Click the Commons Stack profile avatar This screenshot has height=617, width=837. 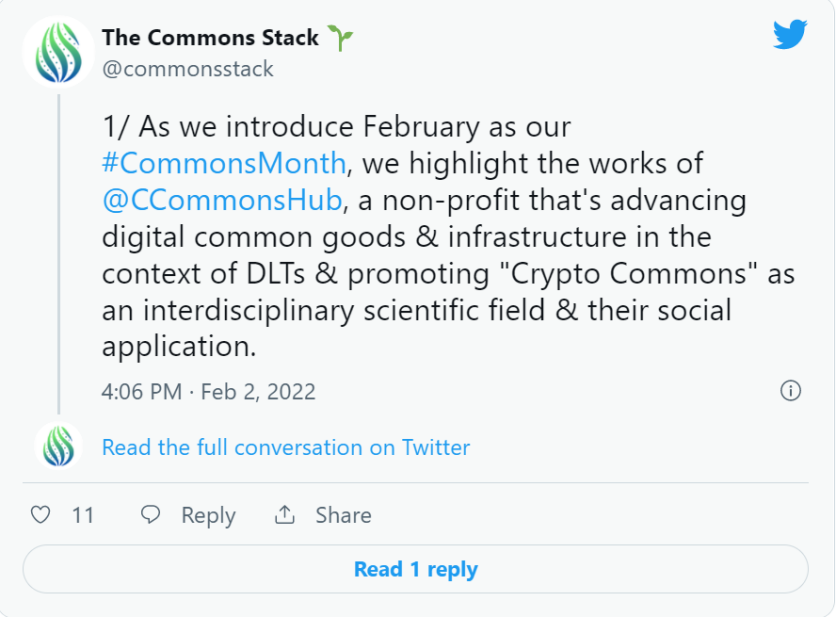pos(59,52)
